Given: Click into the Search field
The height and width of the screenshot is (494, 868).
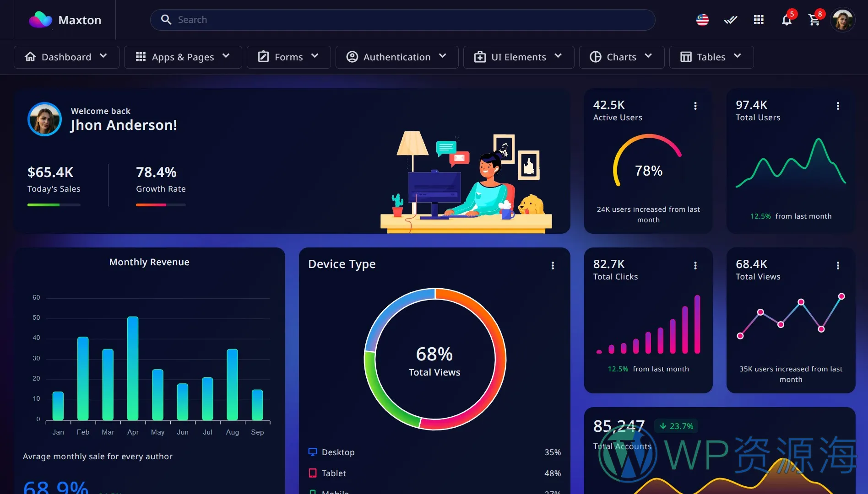Looking at the screenshot, I should [403, 20].
